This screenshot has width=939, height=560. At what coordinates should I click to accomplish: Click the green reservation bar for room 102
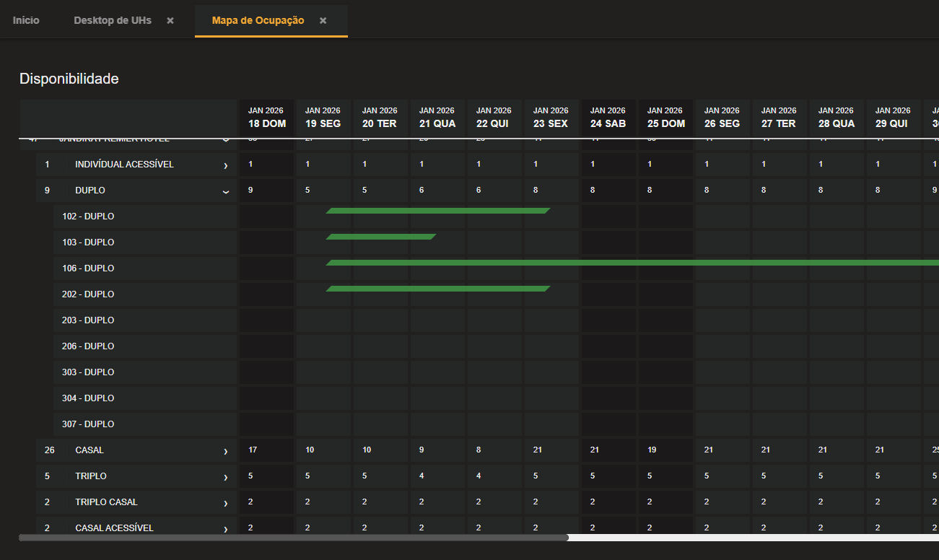click(437, 211)
